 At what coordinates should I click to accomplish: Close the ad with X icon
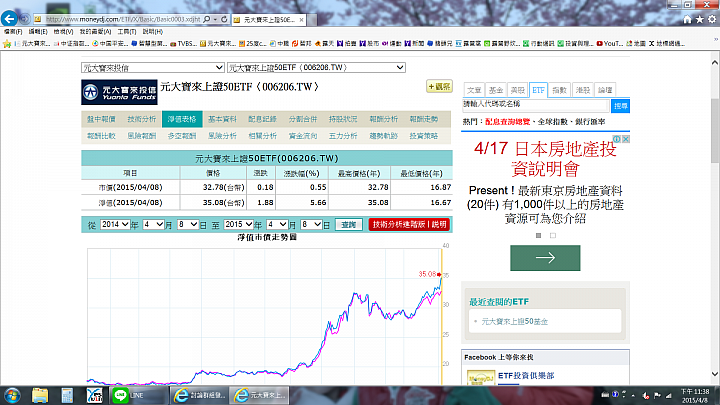click(626, 139)
